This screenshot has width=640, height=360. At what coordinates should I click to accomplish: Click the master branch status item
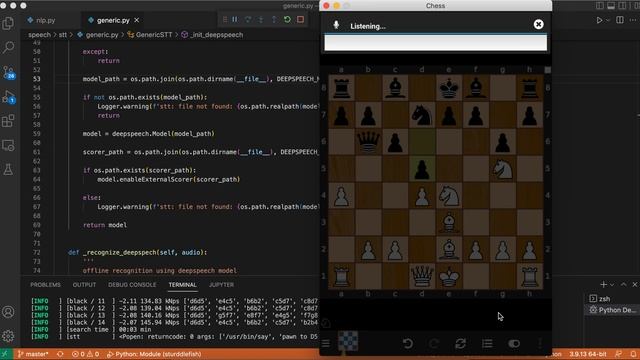click(x=33, y=354)
